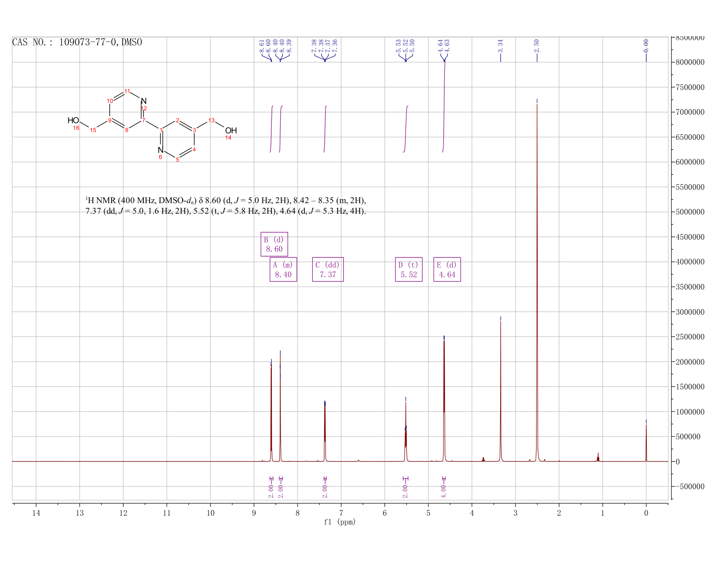Click the CAS NO. 109073-77-0 title text
Screen dimensions: 728x563
77,42
